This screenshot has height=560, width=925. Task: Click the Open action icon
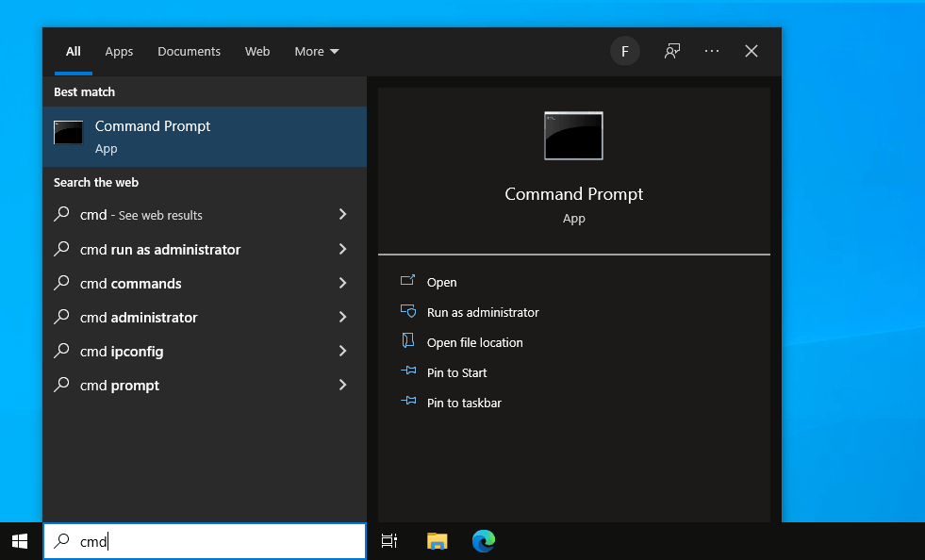point(407,280)
